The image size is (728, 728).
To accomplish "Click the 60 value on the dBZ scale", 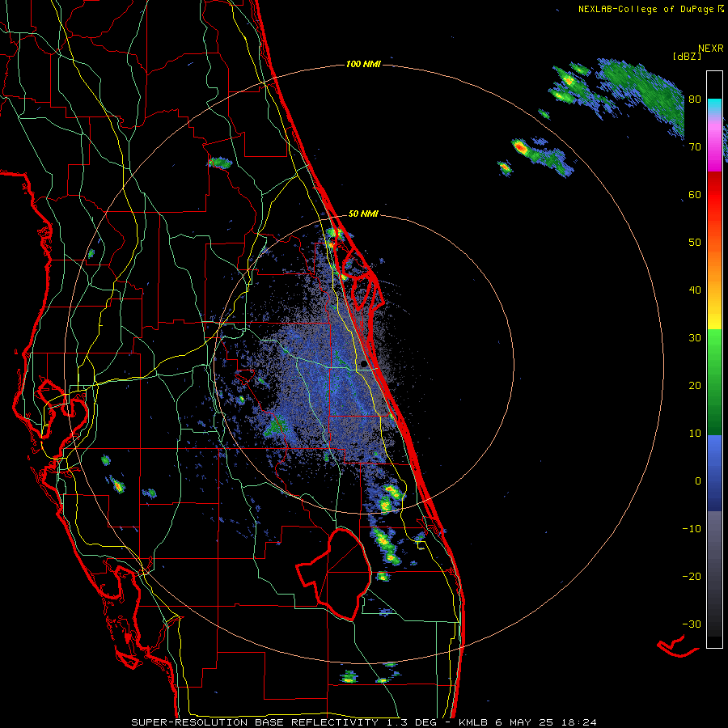I will pyautogui.click(x=695, y=194).
